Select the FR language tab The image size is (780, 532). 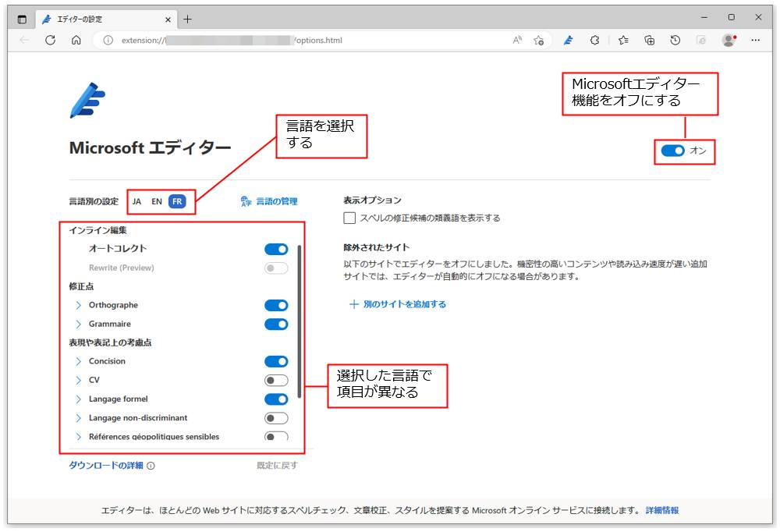[177, 201]
